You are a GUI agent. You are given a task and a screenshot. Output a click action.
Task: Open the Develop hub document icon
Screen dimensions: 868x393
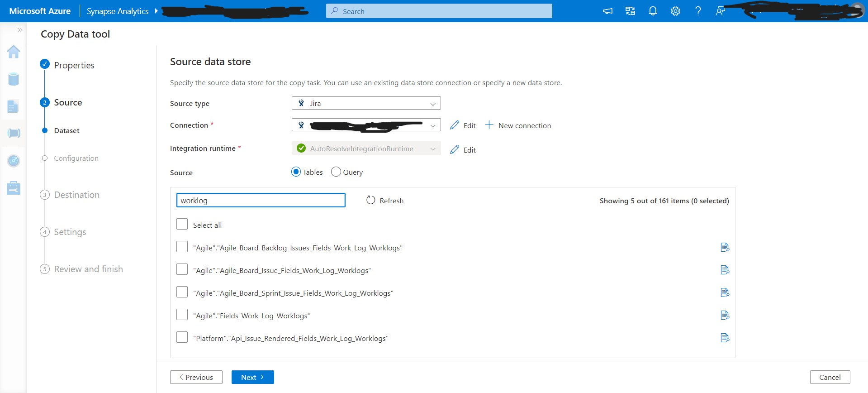coord(13,106)
